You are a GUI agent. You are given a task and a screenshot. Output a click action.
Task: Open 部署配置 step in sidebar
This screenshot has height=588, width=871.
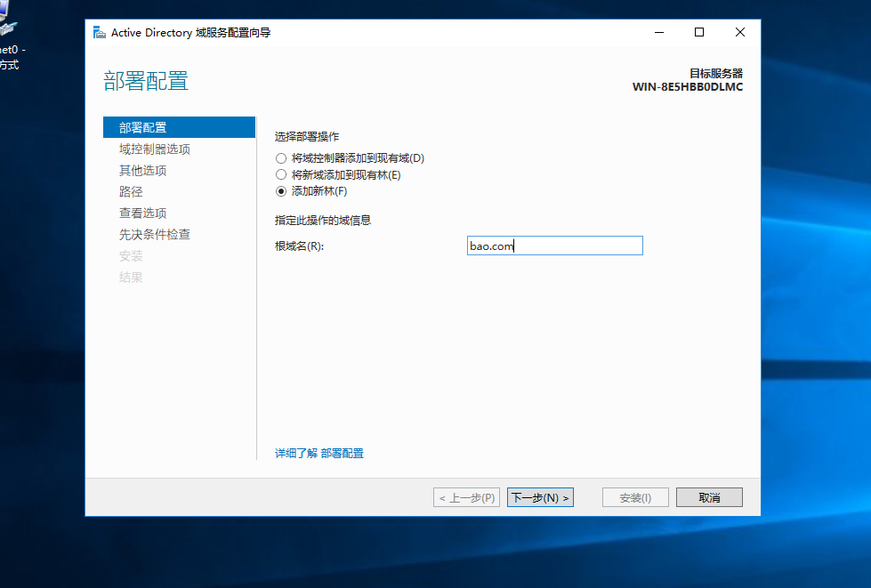pos(179,127)
